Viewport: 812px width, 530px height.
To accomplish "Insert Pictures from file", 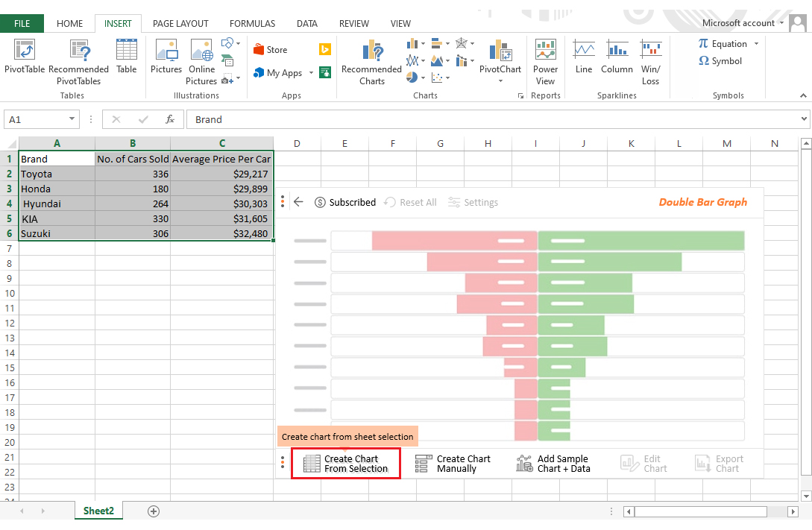I will point(166,57).
